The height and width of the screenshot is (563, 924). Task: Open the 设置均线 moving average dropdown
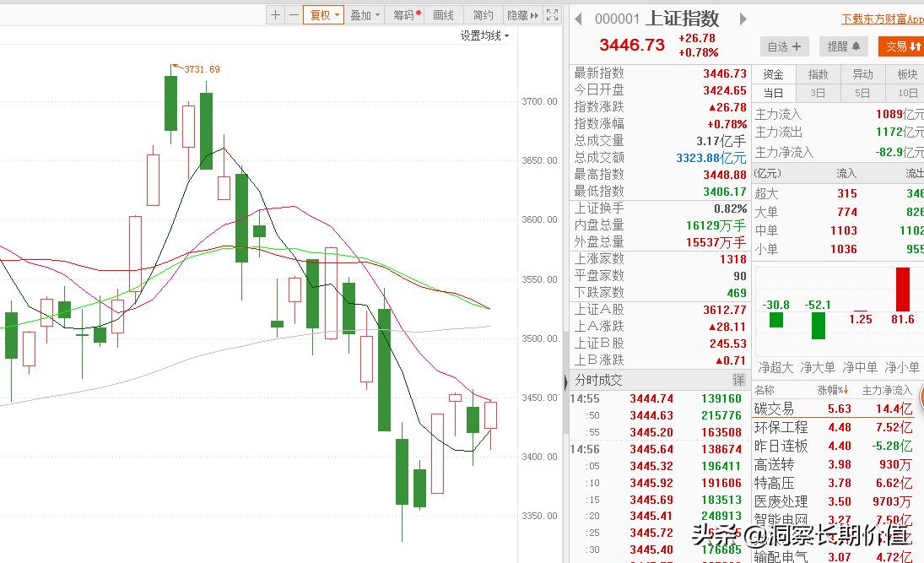pyautogui.click(x=484, y=36)
